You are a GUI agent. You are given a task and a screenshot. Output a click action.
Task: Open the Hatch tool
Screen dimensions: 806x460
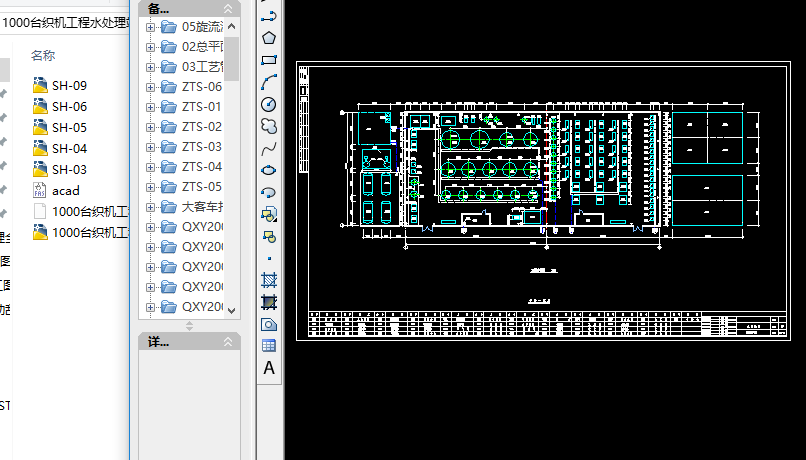(269, 280)
